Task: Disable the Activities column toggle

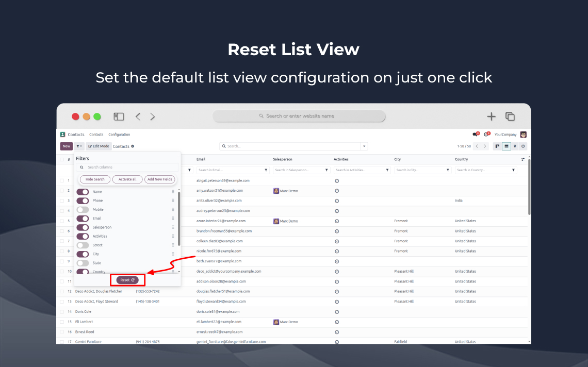Action: [x=83, y=236]
